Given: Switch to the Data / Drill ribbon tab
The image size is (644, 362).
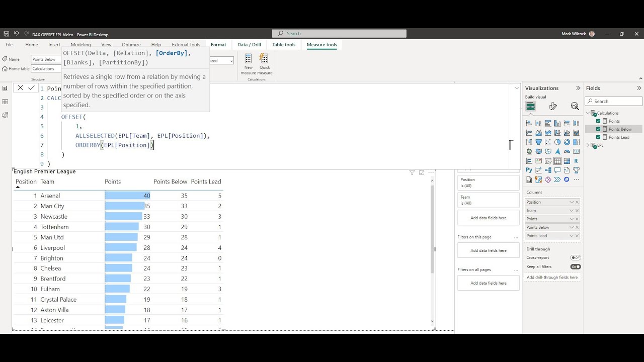Looking at the screenshot, I should 249,45.
